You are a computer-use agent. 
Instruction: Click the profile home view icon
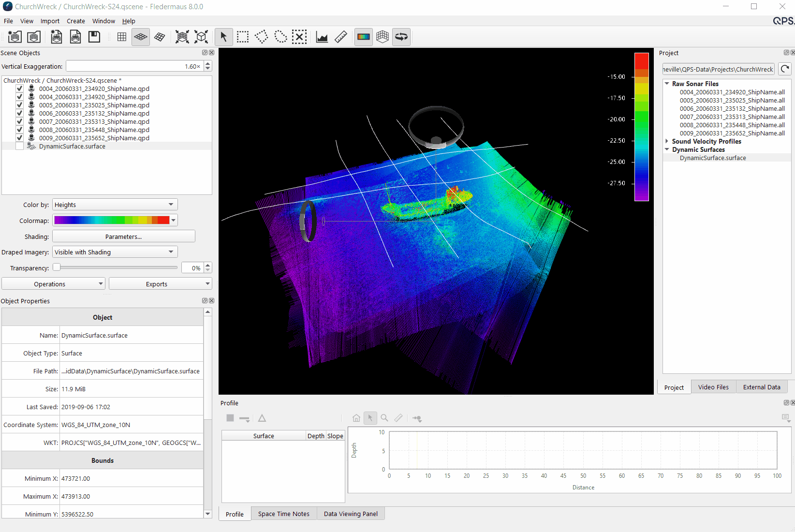click(356, 418)
